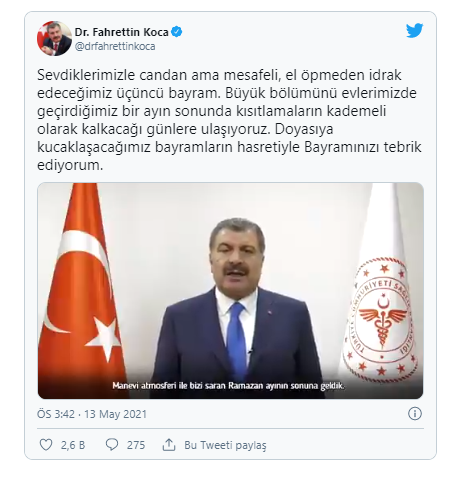Click the Dr. Fahrettin Koca display name
The image size is (461, 479).
click(x=121, y=32)
